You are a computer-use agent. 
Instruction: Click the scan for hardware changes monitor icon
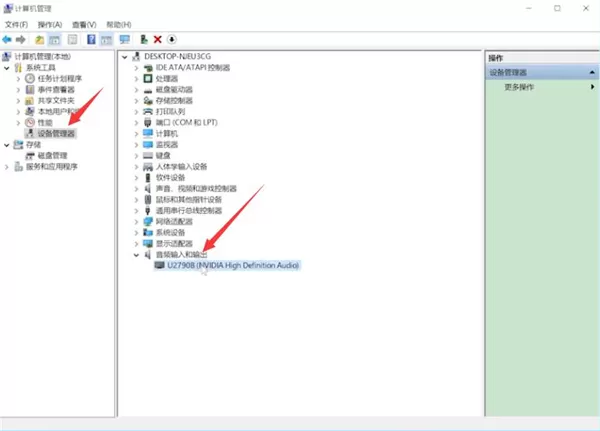tap(125, 39)
